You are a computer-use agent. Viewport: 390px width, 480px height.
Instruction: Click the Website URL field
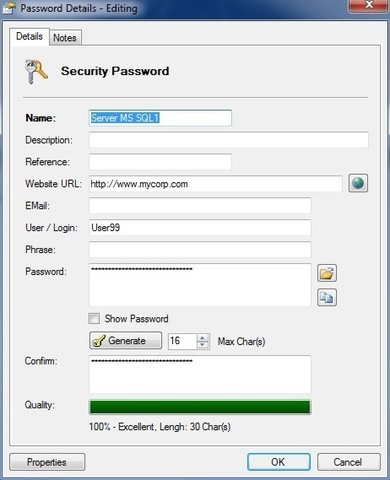(216, 184)
